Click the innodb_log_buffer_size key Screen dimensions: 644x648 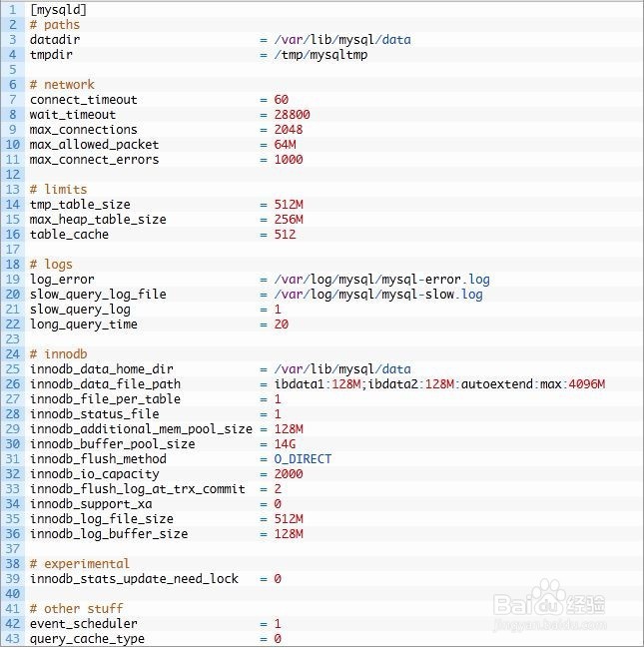pyautogui.click(x=109, y=533)
